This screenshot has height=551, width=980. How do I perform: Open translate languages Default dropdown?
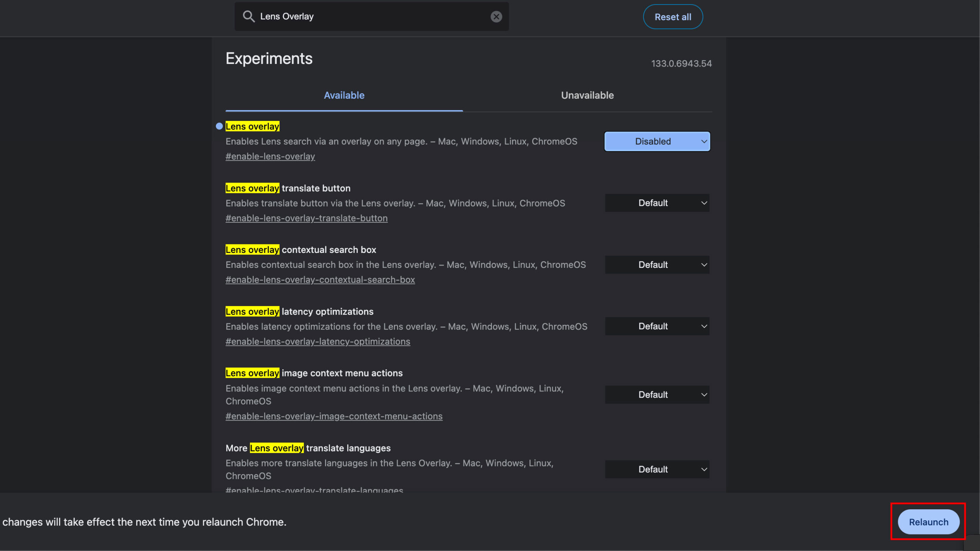pos(657,469)
